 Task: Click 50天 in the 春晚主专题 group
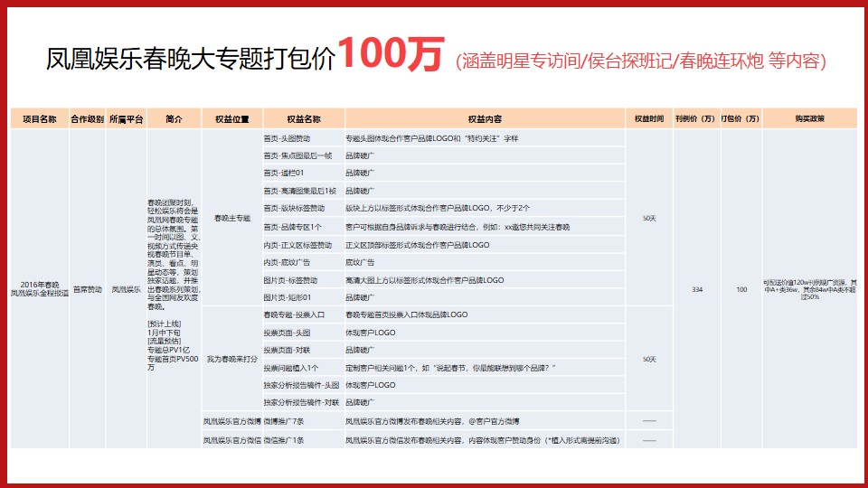pyautogui.click(x=649, y=219)
